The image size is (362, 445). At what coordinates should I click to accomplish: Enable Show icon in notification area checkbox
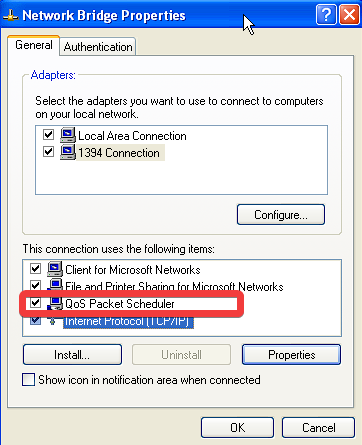28,380
